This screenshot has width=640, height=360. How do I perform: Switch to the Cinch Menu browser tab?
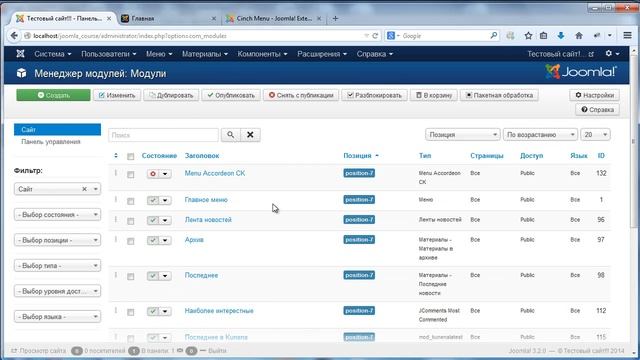[x=273, y=18]
